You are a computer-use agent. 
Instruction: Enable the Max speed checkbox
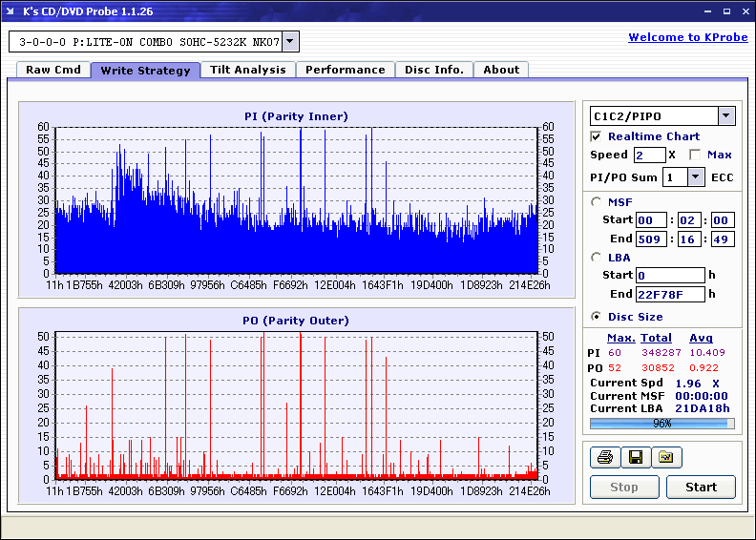coord(695,155)
